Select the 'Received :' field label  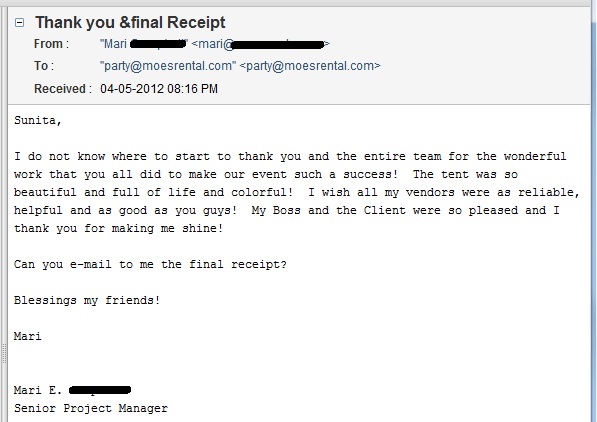coord(63,89)
